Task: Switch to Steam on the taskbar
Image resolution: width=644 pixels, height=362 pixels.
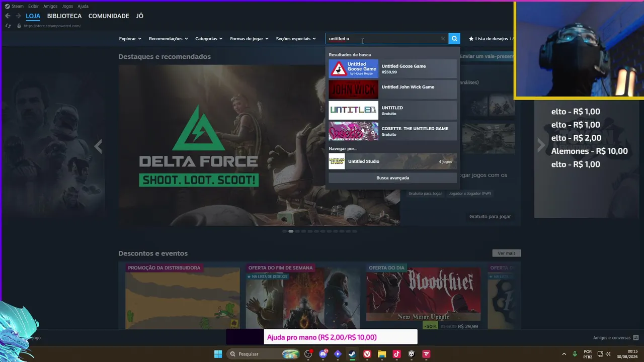Action: 352,354
